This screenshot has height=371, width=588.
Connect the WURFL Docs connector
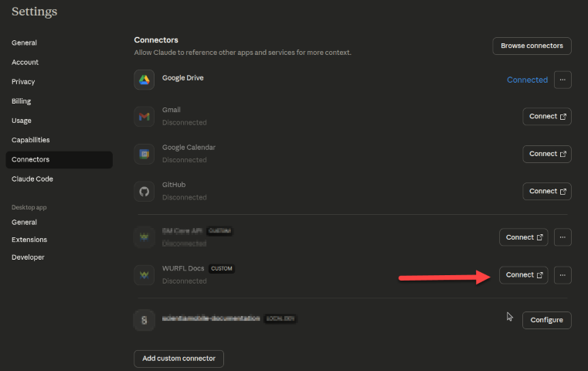[524, 275]
